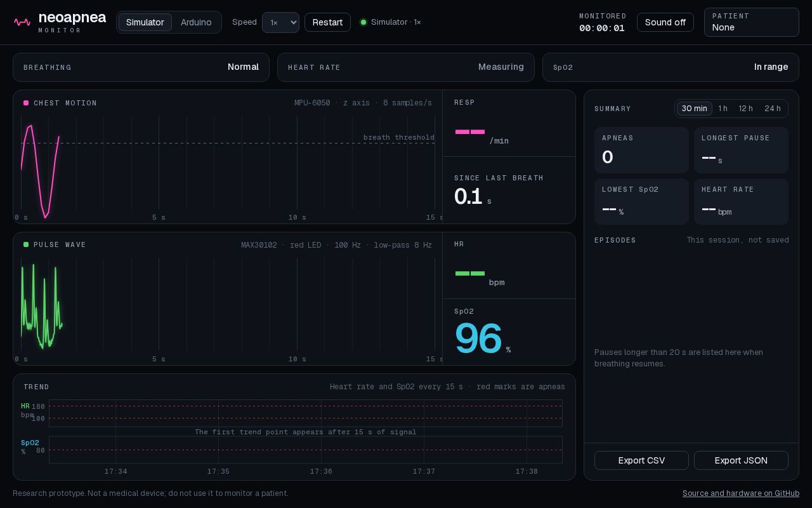Viewport: 812px width, 508px height.
Task: Toggle the Sound off button
Action: click(665, 22)
